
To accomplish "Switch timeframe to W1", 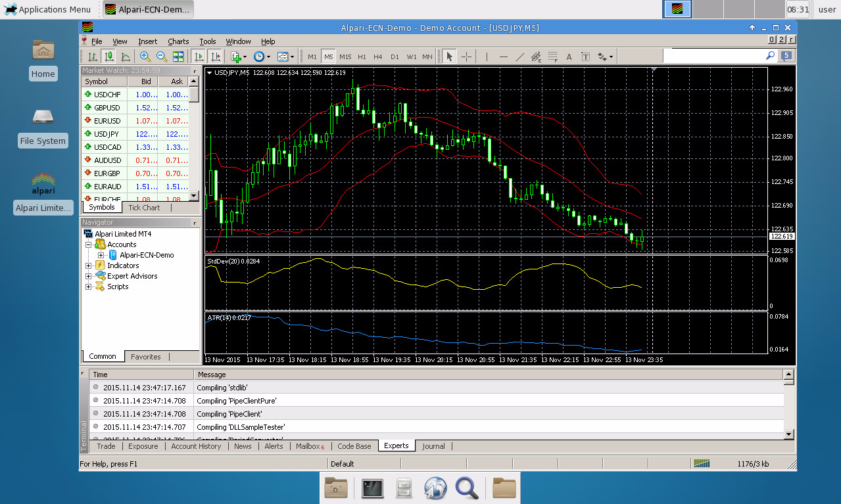I will click(x=411, y=57).
